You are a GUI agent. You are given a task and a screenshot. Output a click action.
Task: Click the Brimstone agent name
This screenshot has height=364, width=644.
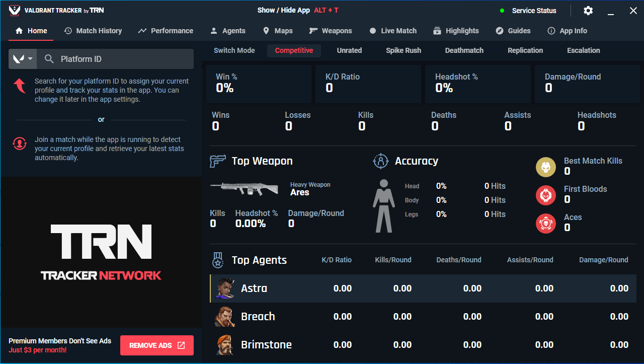point(267,345)
